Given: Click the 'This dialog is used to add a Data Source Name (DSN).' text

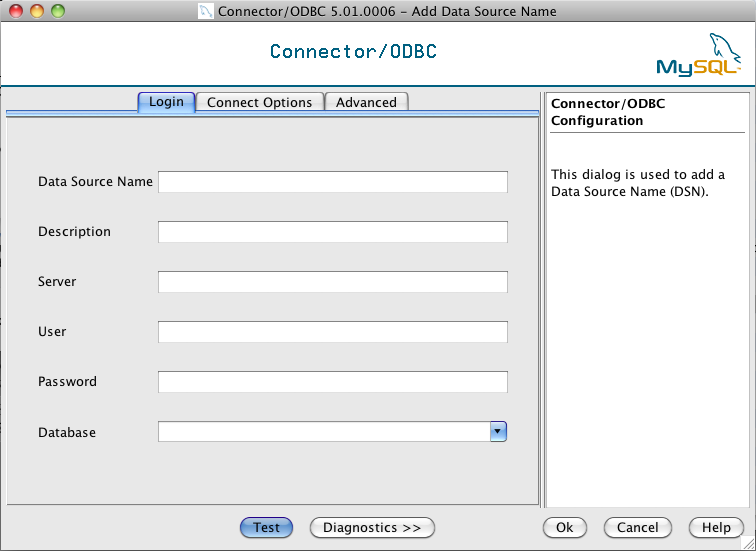Looking at the screenshot, I should tap(637, 183).
